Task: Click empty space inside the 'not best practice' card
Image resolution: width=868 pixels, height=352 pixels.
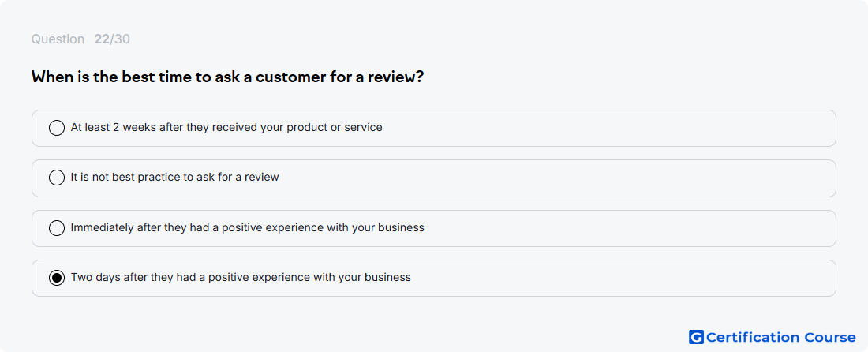Action: (554, 178)
